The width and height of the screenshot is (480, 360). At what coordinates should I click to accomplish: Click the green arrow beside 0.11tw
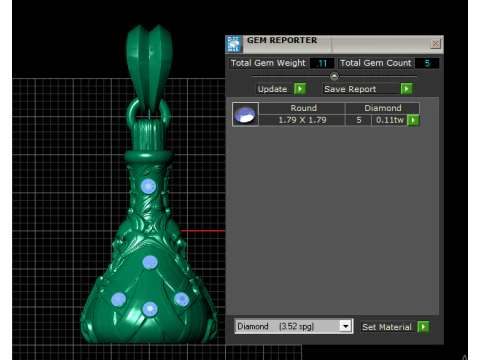[413, 120]
